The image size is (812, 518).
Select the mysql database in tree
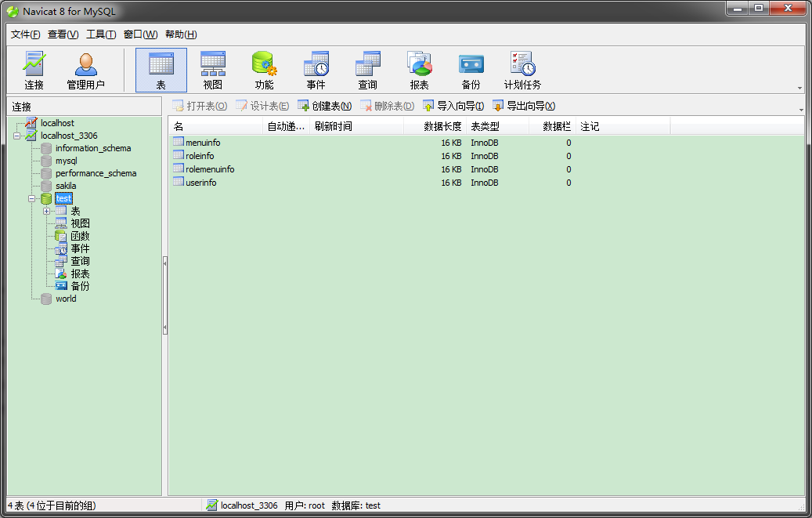click(x=67, y=161)
